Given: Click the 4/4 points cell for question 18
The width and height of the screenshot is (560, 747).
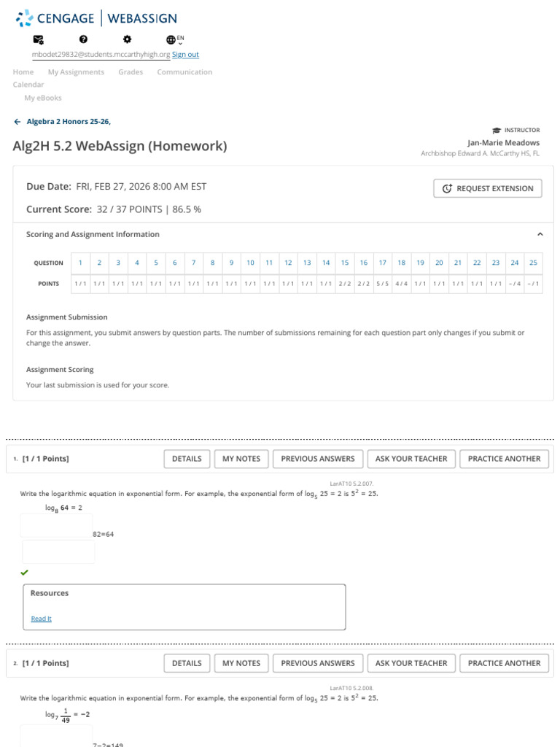Looking at the screenshot, I should coord(402,284).
